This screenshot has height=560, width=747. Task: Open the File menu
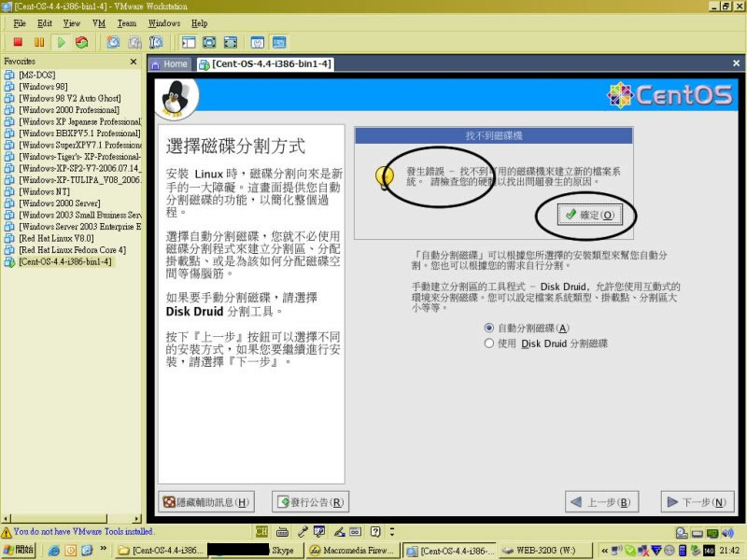pyautogui.click(x=20, y=23)
